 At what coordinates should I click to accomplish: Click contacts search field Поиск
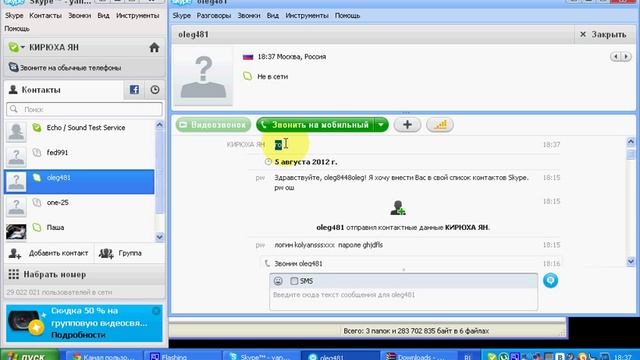point(84,109)
